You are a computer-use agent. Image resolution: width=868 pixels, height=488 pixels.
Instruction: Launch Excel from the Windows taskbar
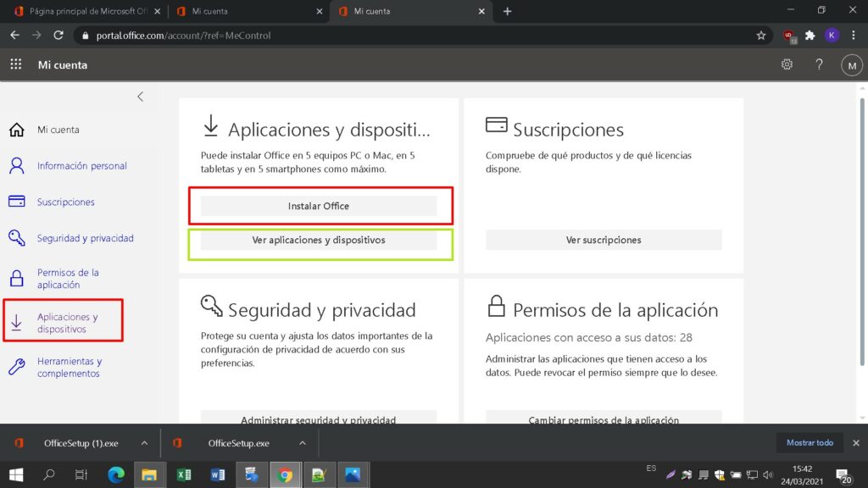point(182,475)
